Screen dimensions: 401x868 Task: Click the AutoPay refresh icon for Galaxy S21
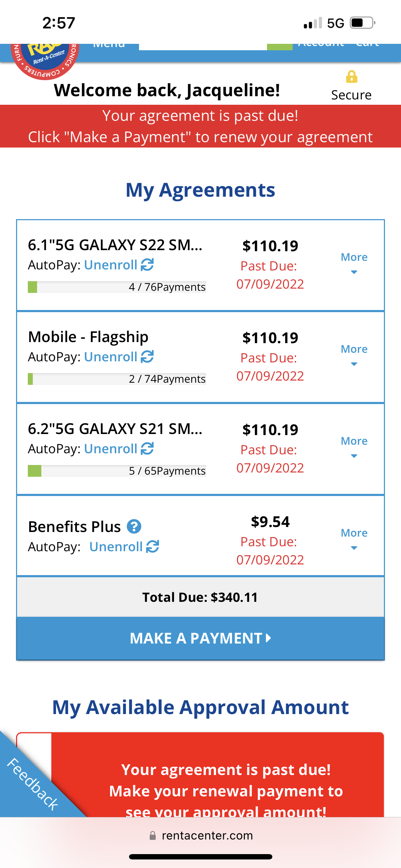(x=147, y=449)
